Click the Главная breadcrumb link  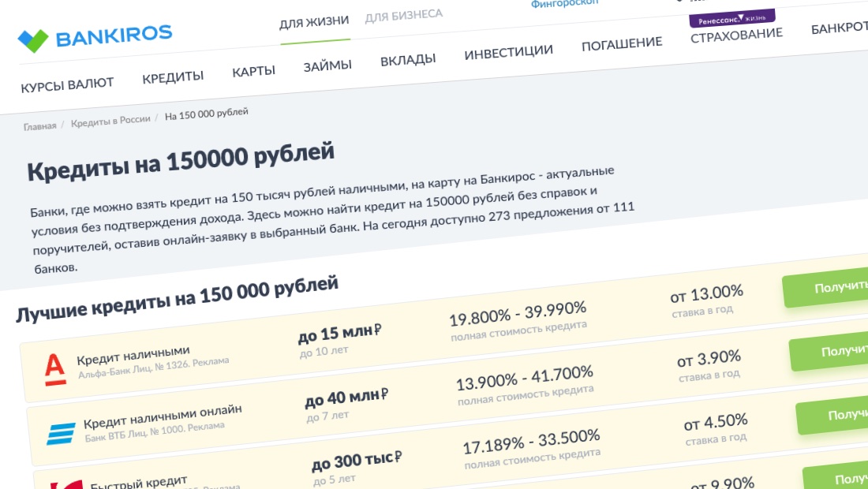point(39,126)
